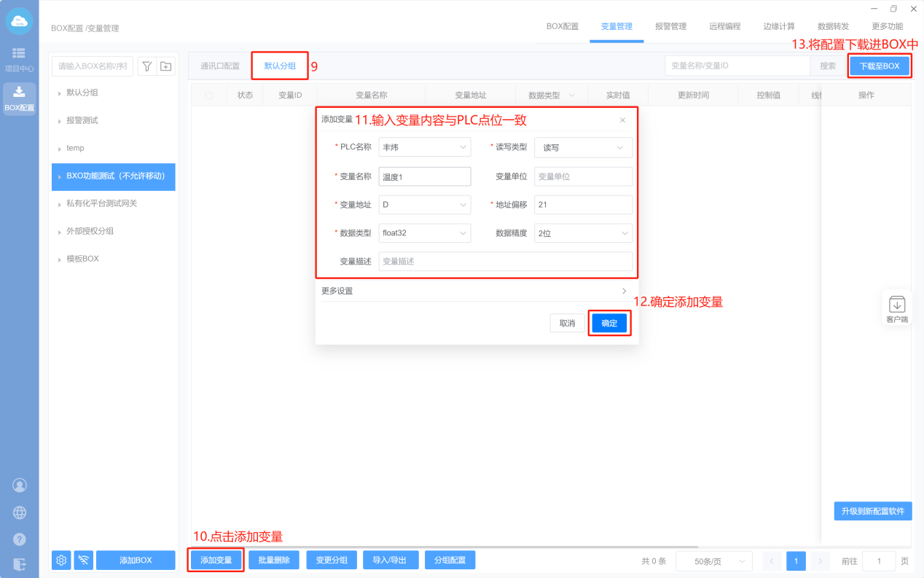This screenshot has width=924, height=578.
Task: Switch to the 报警管理 tab
Action: 670,26
